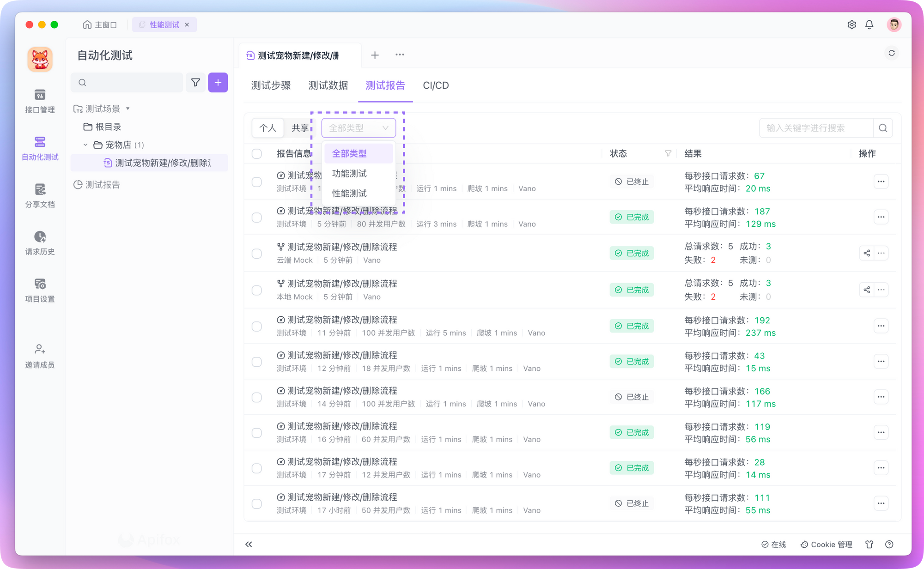Screen dimensions: 924x569
Task: Close the 性能测试 window tab
Action: pyautogui.click(x=187, y=24)
